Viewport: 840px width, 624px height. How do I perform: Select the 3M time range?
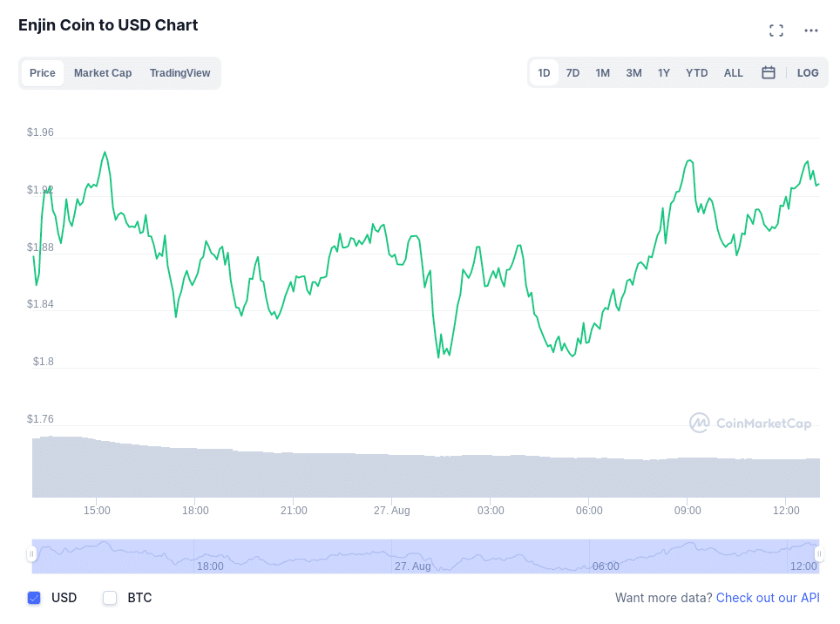tap(633, 73)
